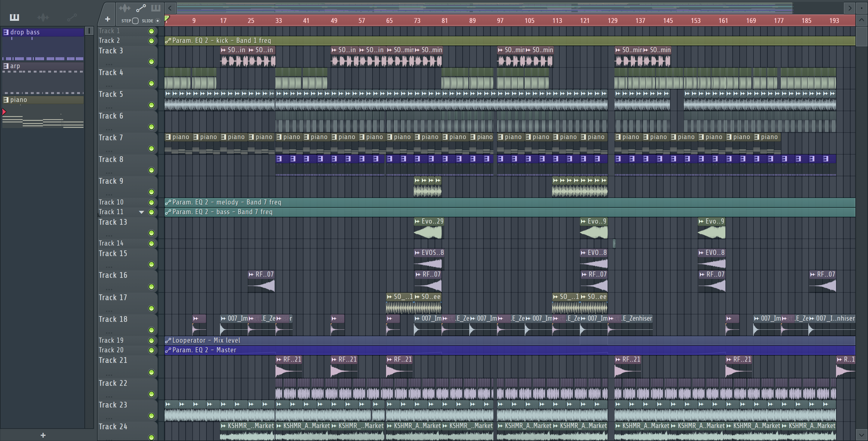Click the picker panel scroll handle
Image resolution: width=868 pixels, height=441 pixels.
pyautogui.click(x=89, y=31)
